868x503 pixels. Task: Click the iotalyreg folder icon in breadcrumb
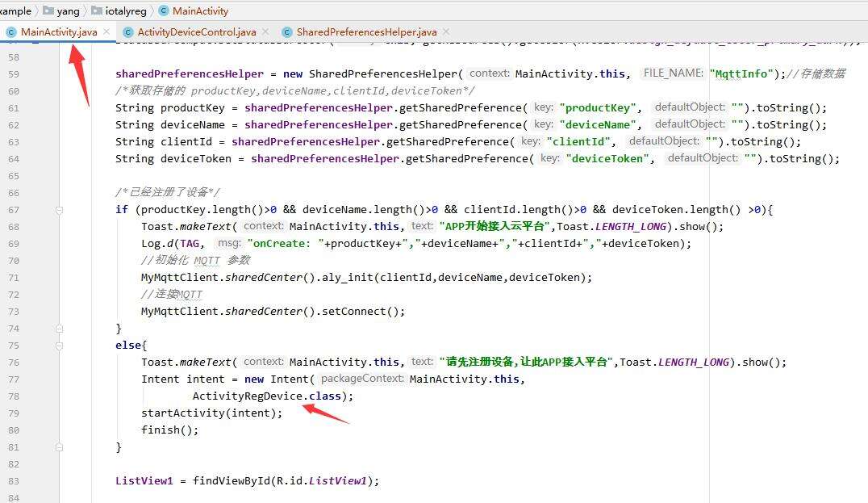pos(98,11)
